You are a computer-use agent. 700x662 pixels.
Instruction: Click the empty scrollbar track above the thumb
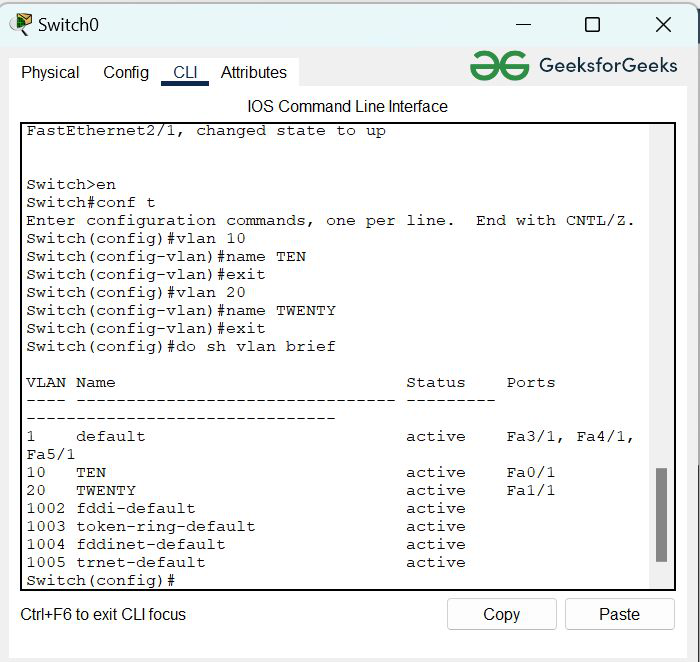click(661, 300)
